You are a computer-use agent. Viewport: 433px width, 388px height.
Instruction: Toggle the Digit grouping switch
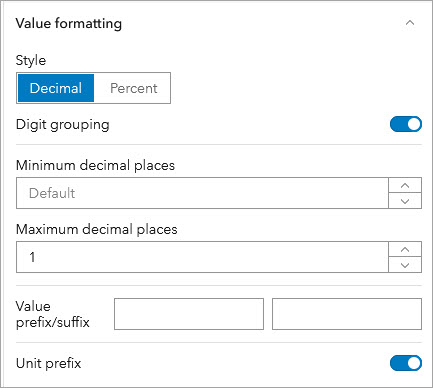click(x=406, y=124)
